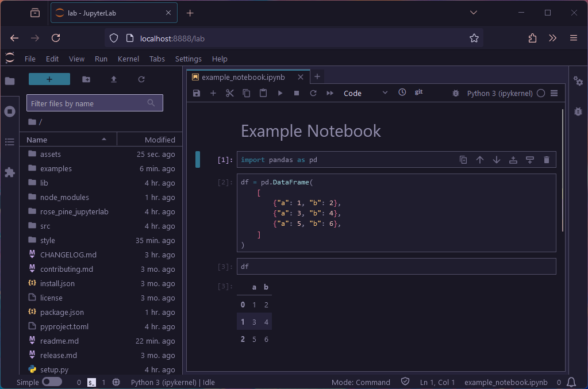Interrupt the kernel with the stop icon
This screenshot has width=588, height=389.
pyautogui.click(x=297, y=93)
